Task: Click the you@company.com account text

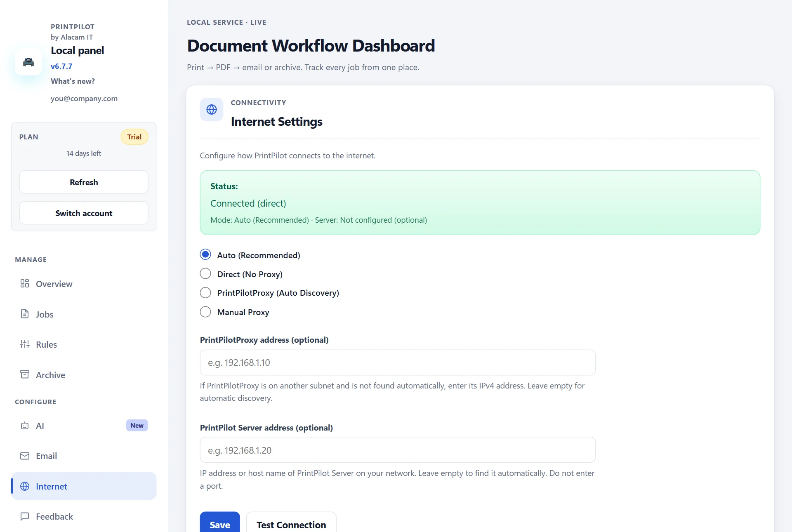Action: point(84,99)
